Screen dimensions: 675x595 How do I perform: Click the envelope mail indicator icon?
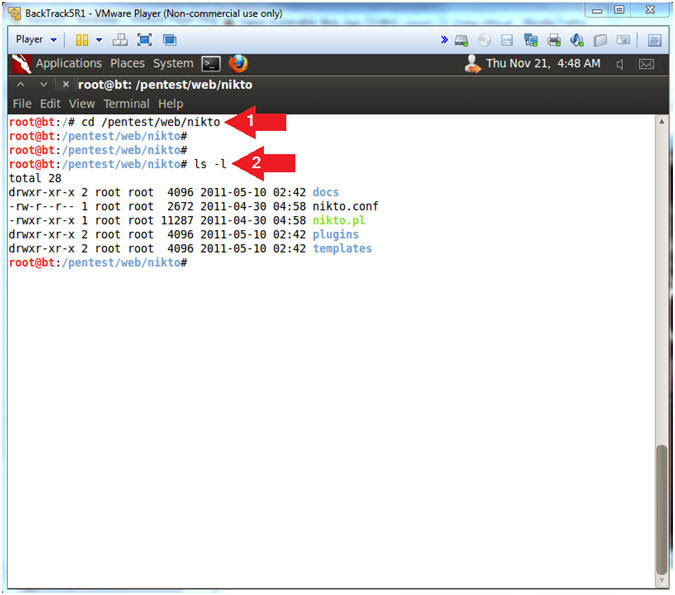[647, 64]
